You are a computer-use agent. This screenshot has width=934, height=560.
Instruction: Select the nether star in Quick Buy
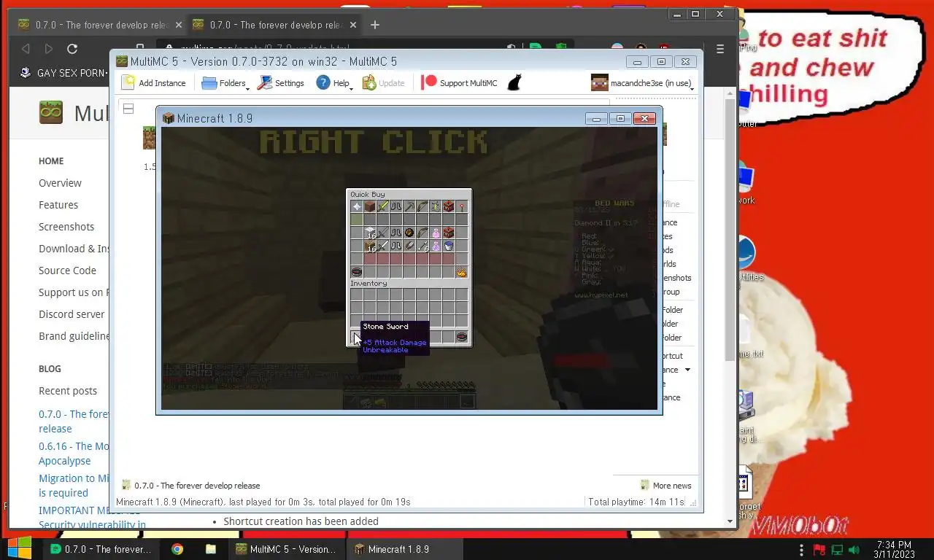click(357, 207)
